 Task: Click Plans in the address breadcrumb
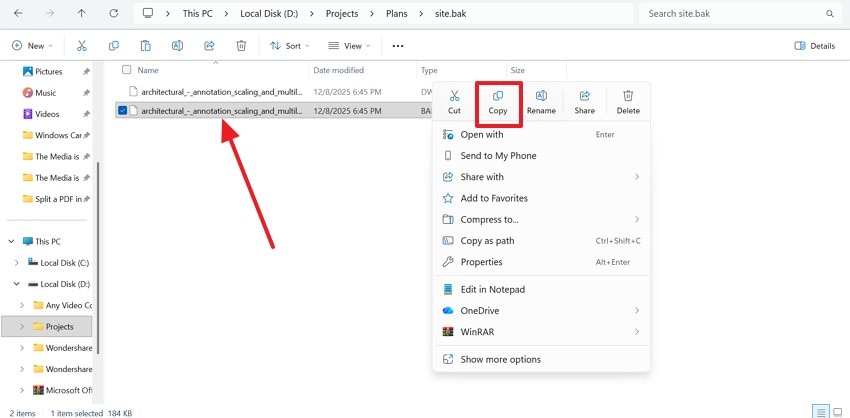point(396,14)
